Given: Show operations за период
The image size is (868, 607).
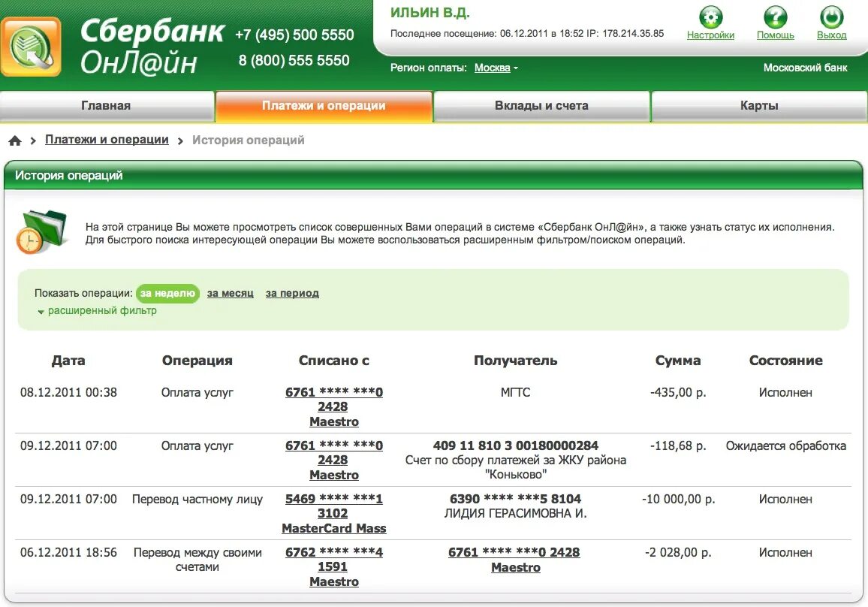Looking at the screenshot, I should tap(292, 293).
